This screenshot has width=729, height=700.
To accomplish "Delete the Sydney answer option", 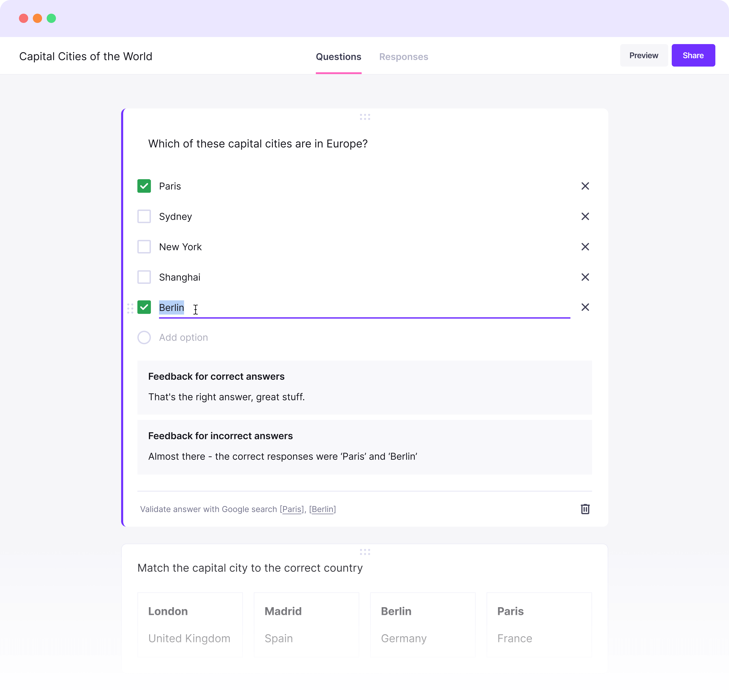I will click(x=585, y=217).
